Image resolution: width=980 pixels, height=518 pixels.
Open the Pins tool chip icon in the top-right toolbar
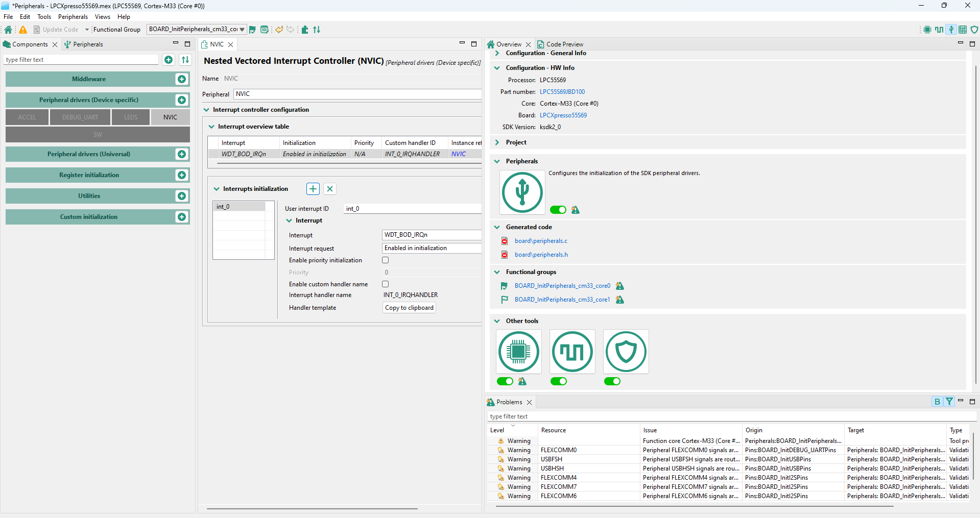[927, 30]
